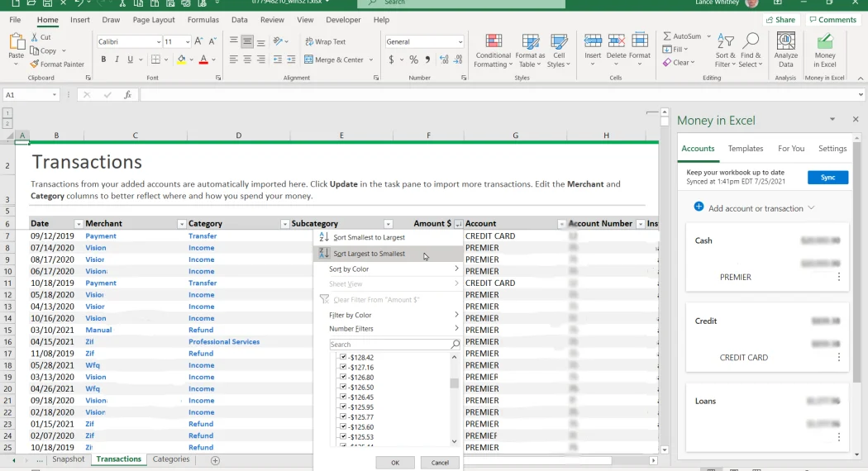This screenshot has height=471, width=868.
Task: Open the Account column filter dropdown
Action: [x=561, y=224]
